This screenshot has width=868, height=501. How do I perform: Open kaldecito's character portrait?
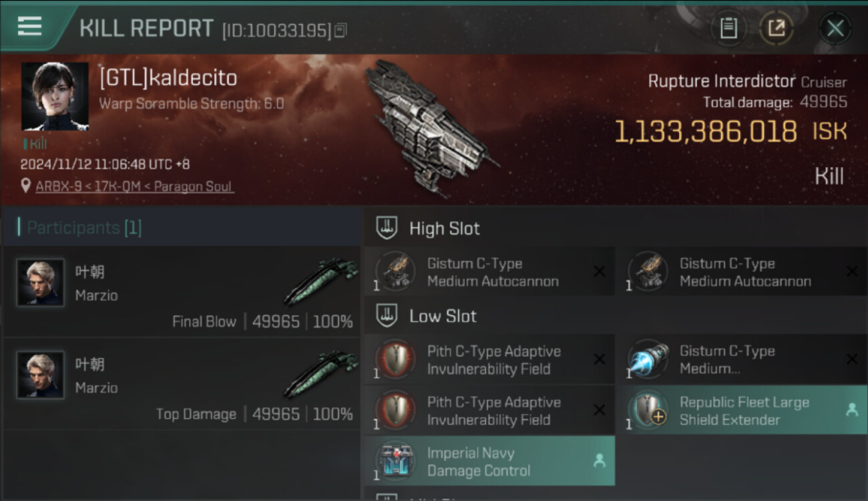point(55,96)
